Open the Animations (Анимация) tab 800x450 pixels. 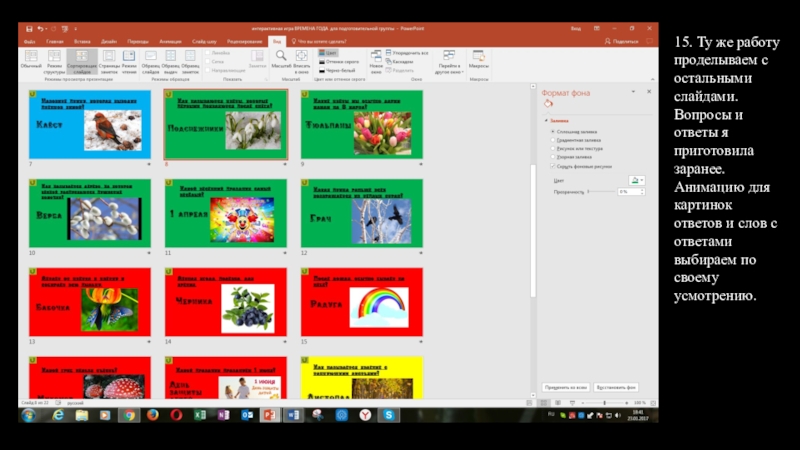(x=170, y=42)
